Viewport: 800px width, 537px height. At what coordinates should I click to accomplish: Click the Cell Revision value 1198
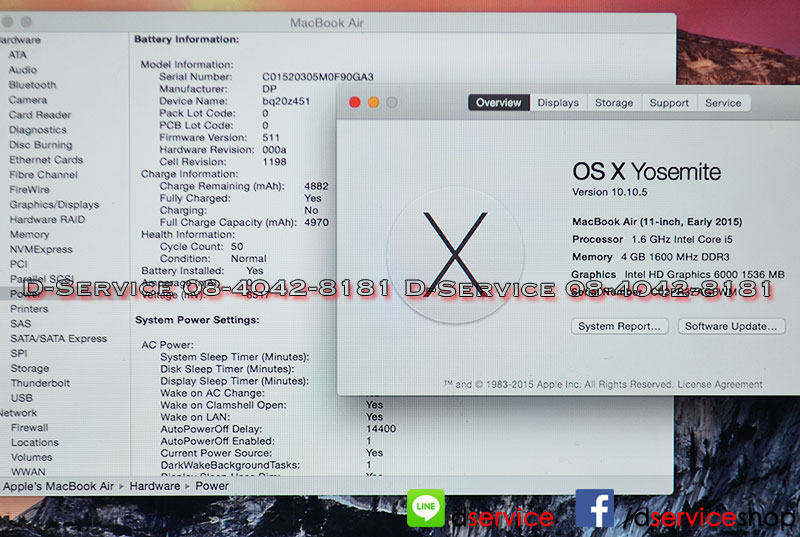pos(274,162)
